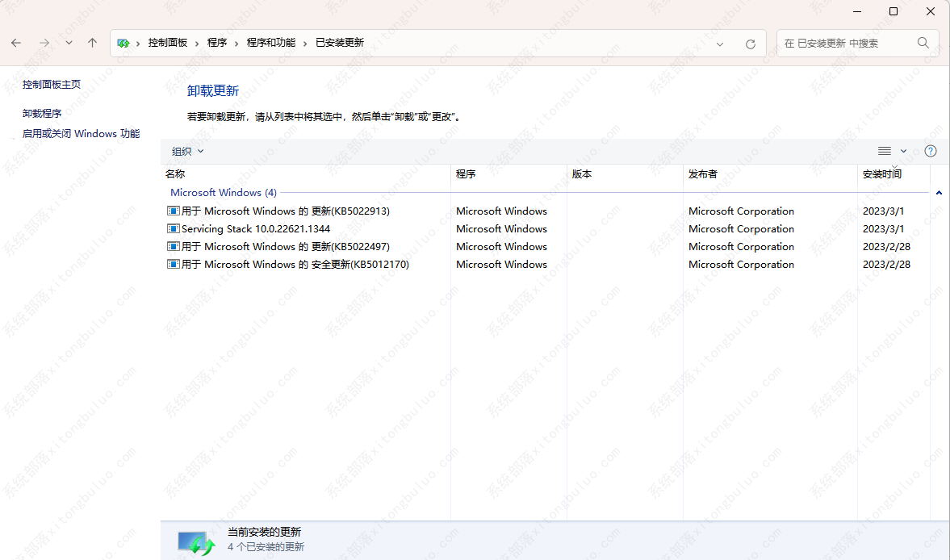Sort by 安装时间 column header
This screenshot has height=560, width=950.
[882, 174]
